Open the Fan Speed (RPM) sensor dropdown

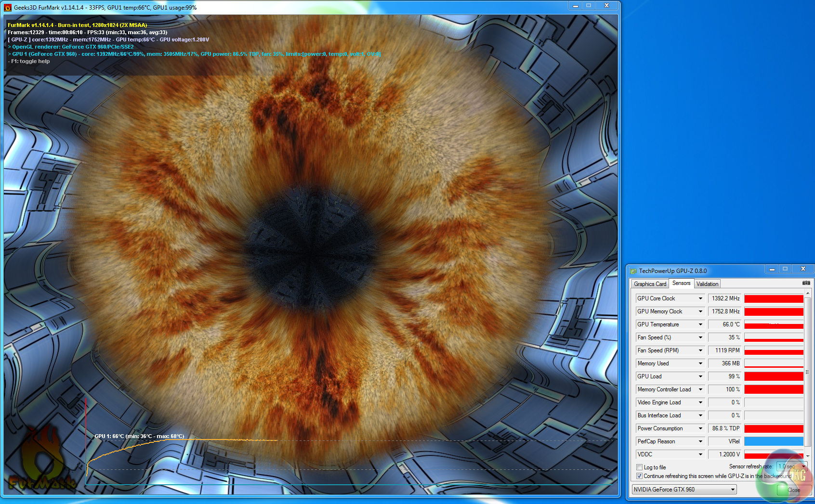pos(700,350)
